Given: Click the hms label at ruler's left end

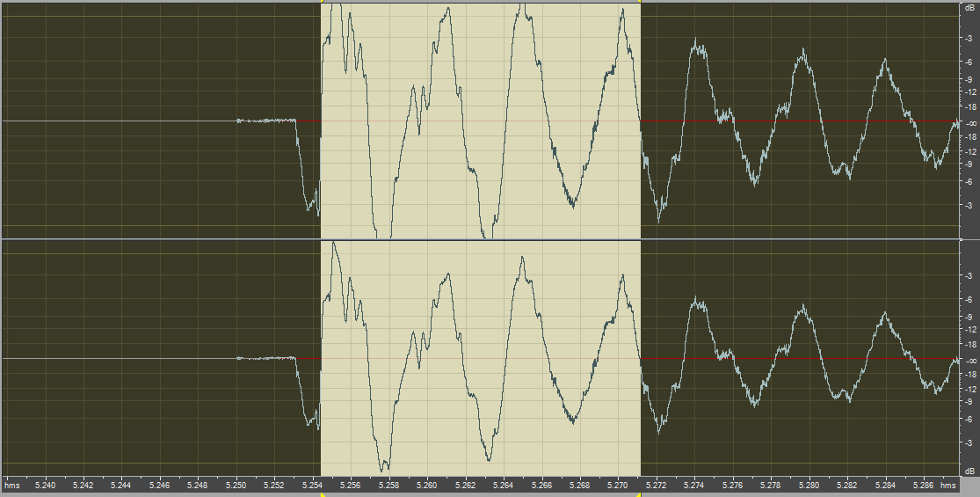Looking at the screenshot, I should coord(12,485).
